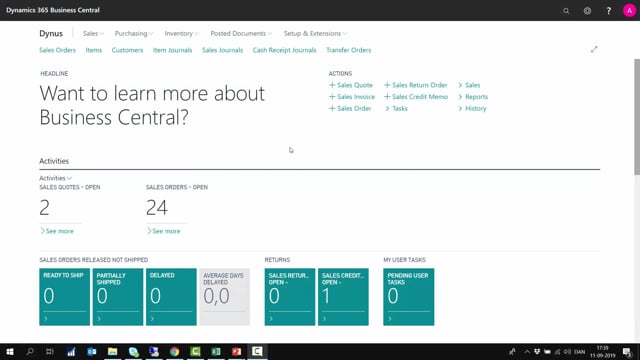Image resolution: width=640 pixels, height=360 pixels.
Task: Go to Customers list
Action: pos(127,50)
